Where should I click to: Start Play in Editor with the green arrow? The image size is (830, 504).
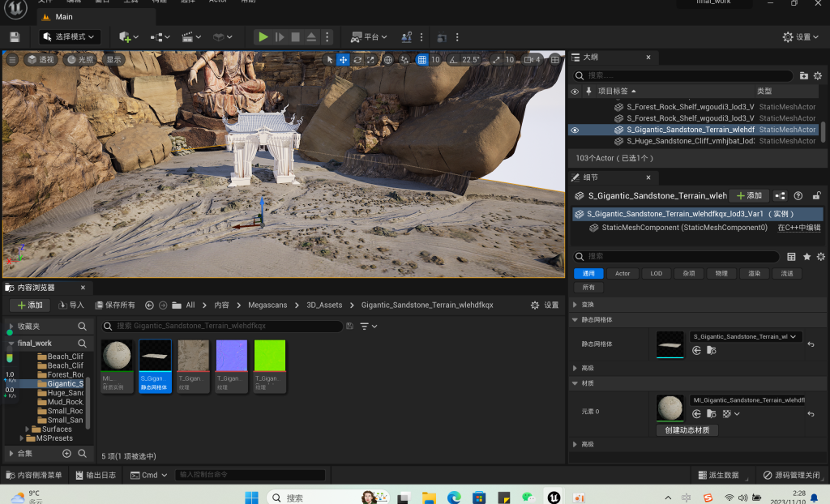[263, 37]
